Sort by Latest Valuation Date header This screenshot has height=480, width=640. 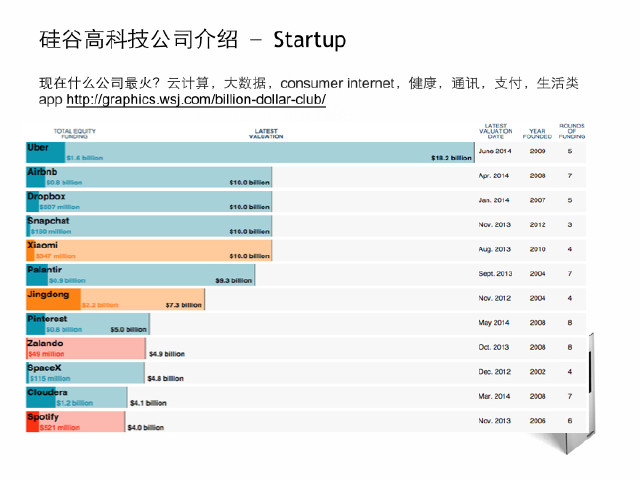[496, 131]
